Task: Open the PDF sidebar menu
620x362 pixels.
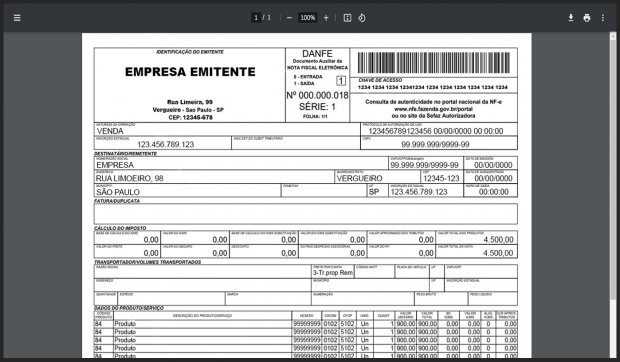Action: click(x=17, y=18)
